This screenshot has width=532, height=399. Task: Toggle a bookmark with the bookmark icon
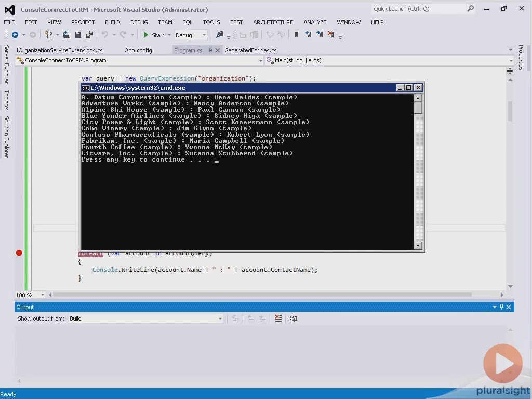(x=297, y=35)
